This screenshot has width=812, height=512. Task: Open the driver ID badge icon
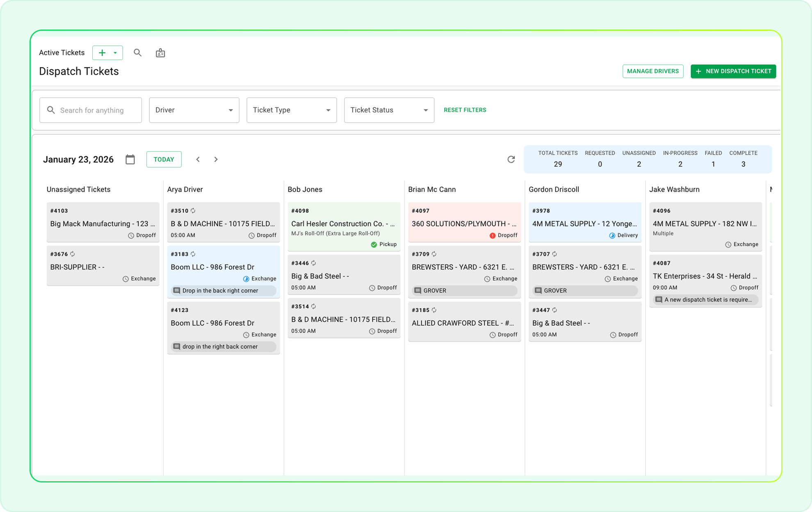click(160, 53)
